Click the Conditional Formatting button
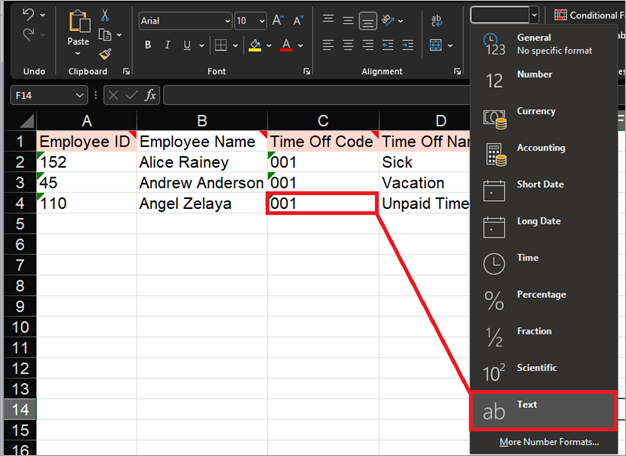This screenshot has width=626, height=456. point(589,15)
